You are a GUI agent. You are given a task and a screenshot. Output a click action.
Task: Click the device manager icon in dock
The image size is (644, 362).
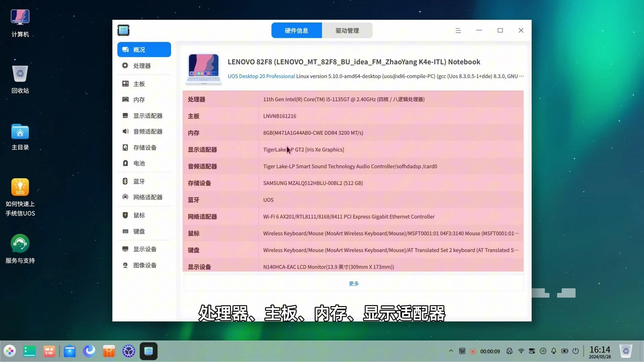click(149, 351)
